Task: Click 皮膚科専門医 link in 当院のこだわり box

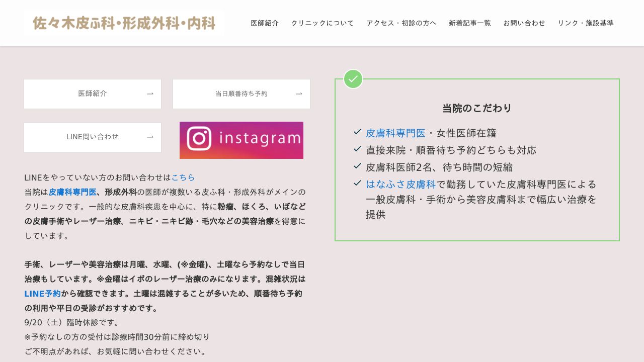Action: pos(395,133)
